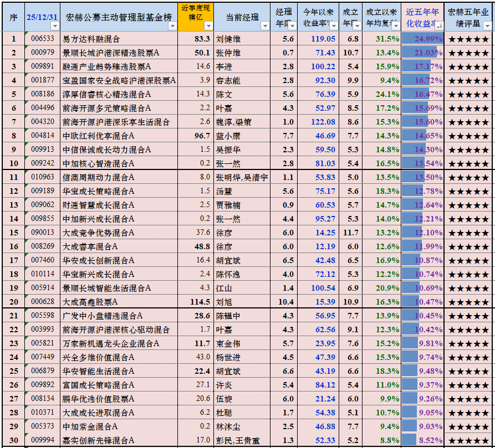Click the manager cell 容志能

242,80
